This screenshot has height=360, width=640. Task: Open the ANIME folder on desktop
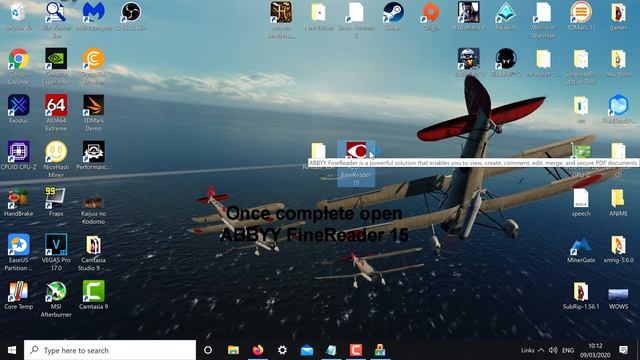[x=618, y=202]
